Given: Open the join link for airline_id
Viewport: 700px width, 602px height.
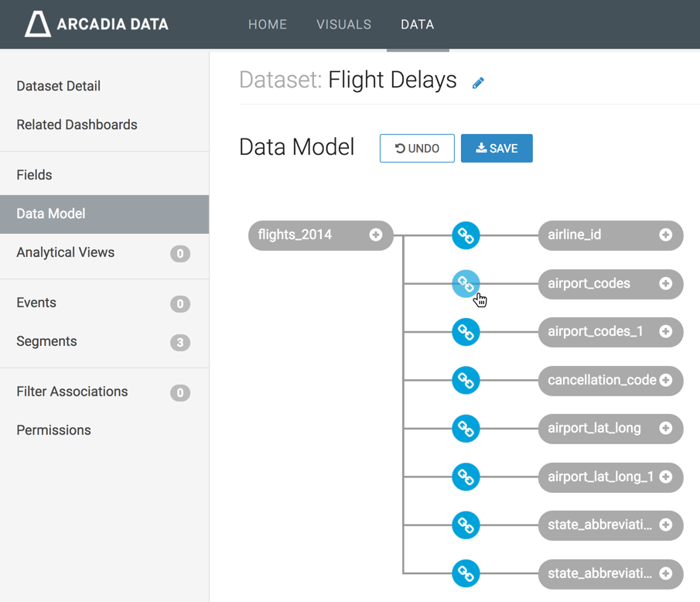Looking at the screenshot, I should coord(466,235).
